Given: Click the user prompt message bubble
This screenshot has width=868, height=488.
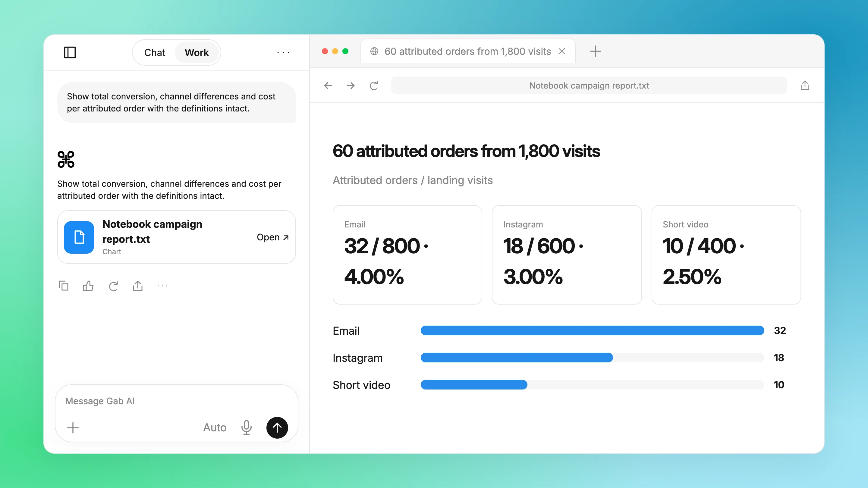Looking at the screenshot, I should pyautogui.click(x=177, y=102).
